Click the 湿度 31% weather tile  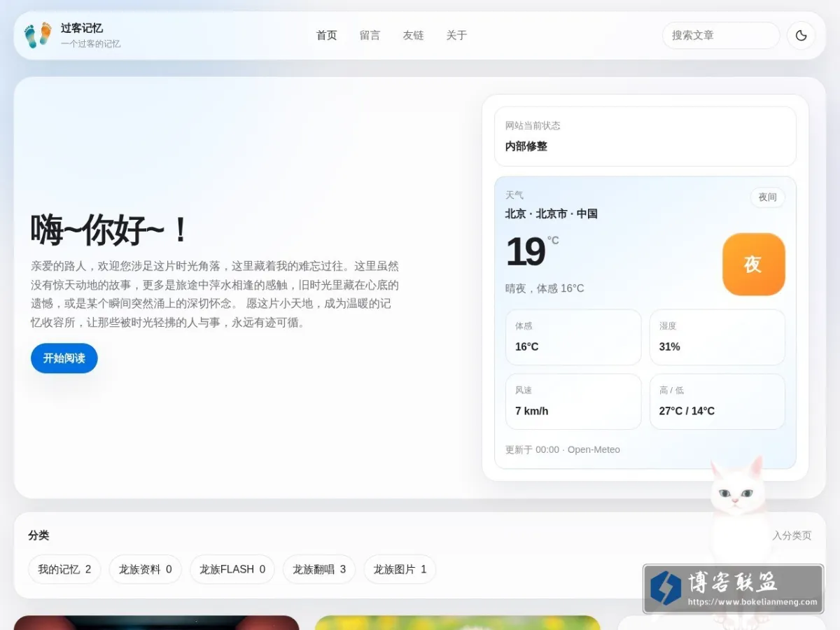[717, 337]
